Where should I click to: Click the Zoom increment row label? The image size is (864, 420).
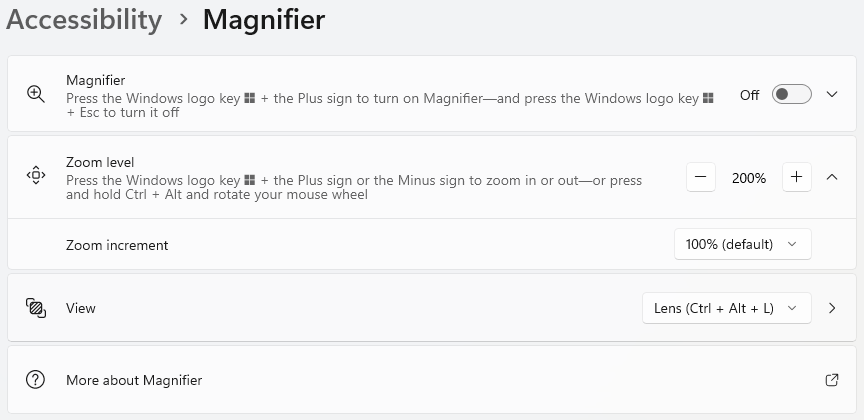(x=117, y=245)
